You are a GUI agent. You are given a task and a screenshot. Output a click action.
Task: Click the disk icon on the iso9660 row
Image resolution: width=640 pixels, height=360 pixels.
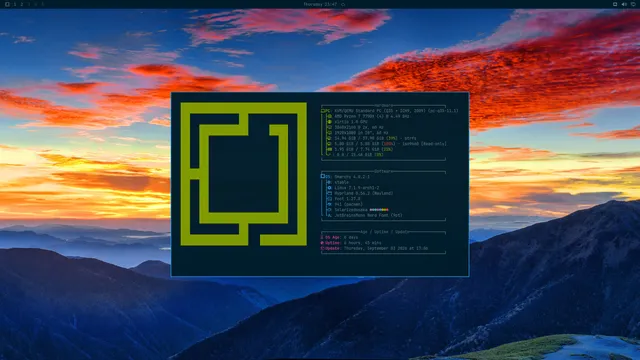(330, 144)
